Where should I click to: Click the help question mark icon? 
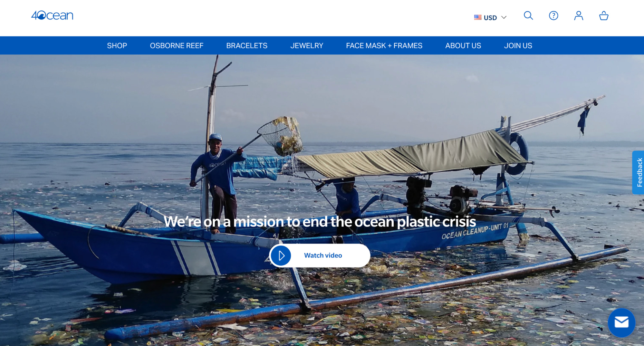(553, 15)
